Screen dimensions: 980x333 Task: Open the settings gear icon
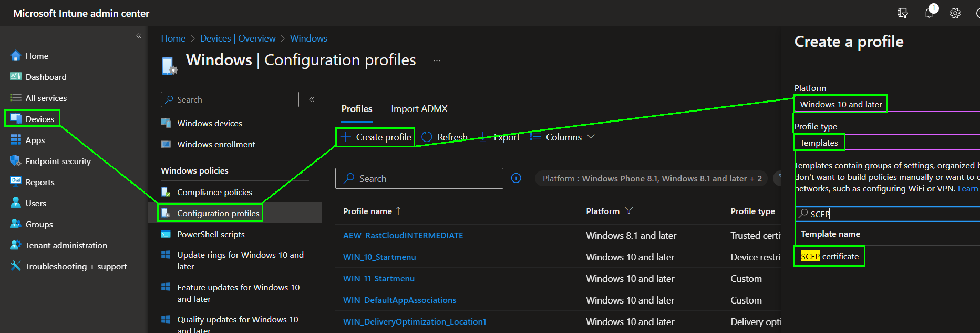955,13
